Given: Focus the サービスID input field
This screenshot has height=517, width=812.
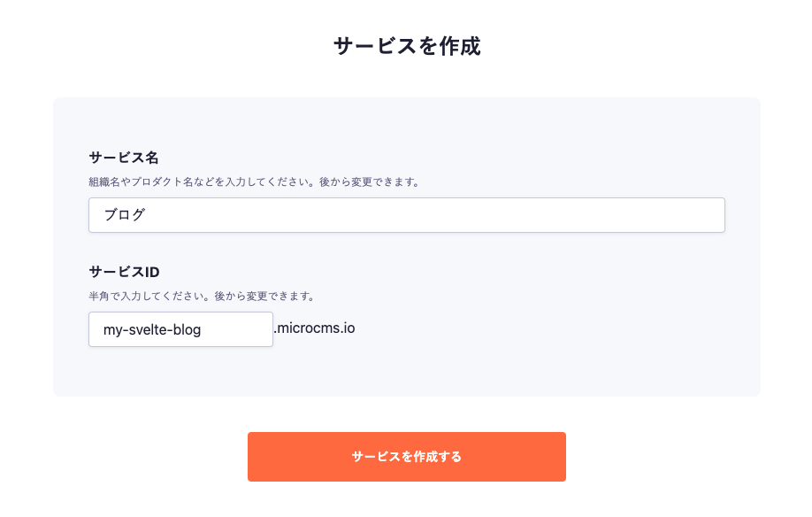Looking at the screenshot, I should (x=180, y=329).
